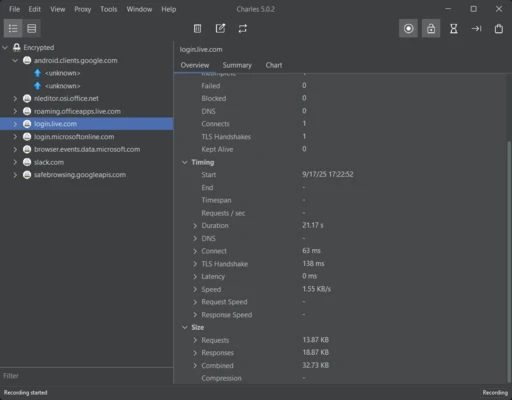The image size is (512, 400).
Task: Select the Start time value 9/17/25 17:22:52
Action: (328, 174)
